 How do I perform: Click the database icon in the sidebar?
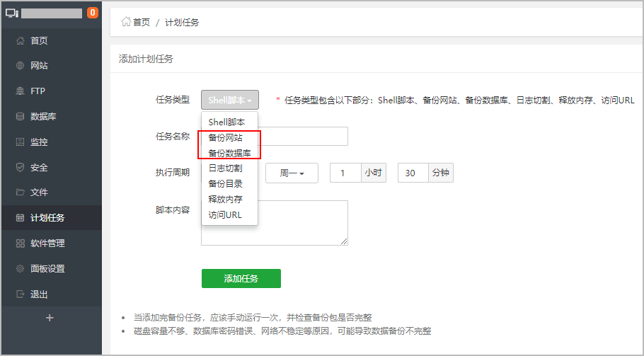[x=20, y=116]
